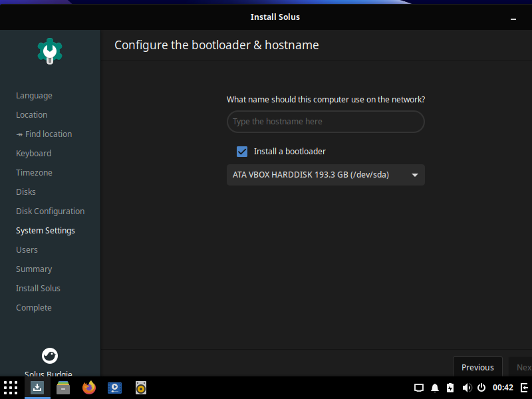Click the Solus installer gear logo
The width and height of the screenshot is (532, 399).
[50, 51]
